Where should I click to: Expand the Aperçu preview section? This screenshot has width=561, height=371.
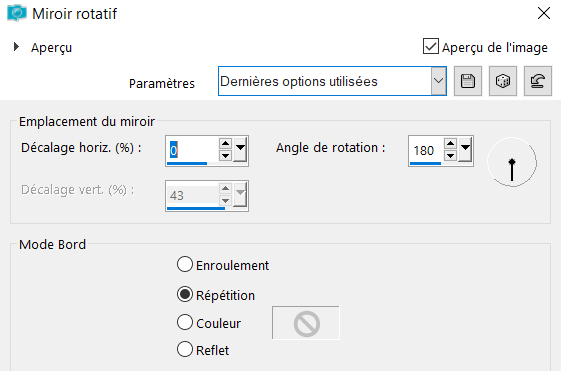pos(16,47)
